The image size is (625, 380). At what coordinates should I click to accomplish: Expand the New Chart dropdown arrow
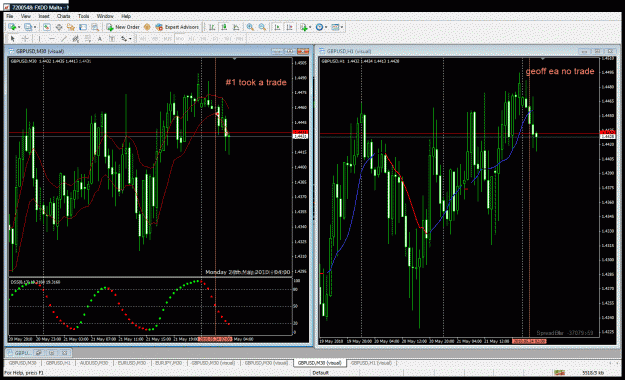click(19, 27)
